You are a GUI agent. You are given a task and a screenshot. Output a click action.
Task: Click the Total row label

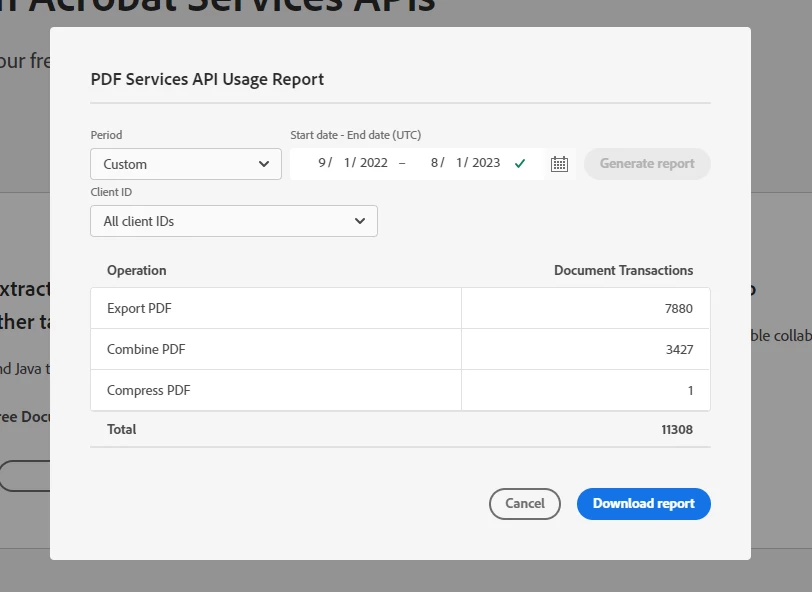(x=122, y=429)
